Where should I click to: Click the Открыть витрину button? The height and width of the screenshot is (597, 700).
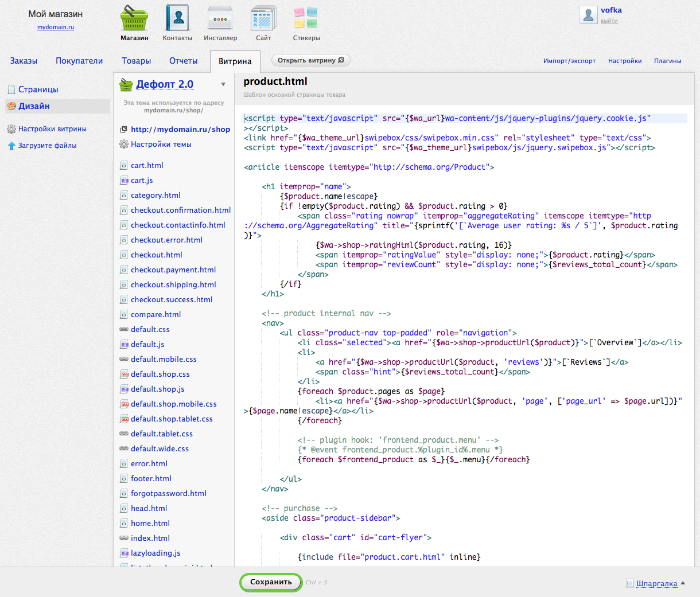(x=310, y=60)
